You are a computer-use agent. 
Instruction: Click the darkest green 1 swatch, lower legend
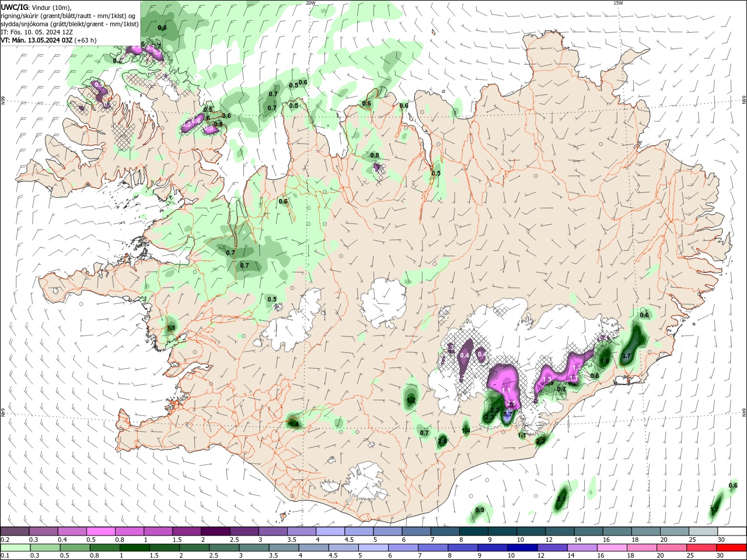click(134, 548)
